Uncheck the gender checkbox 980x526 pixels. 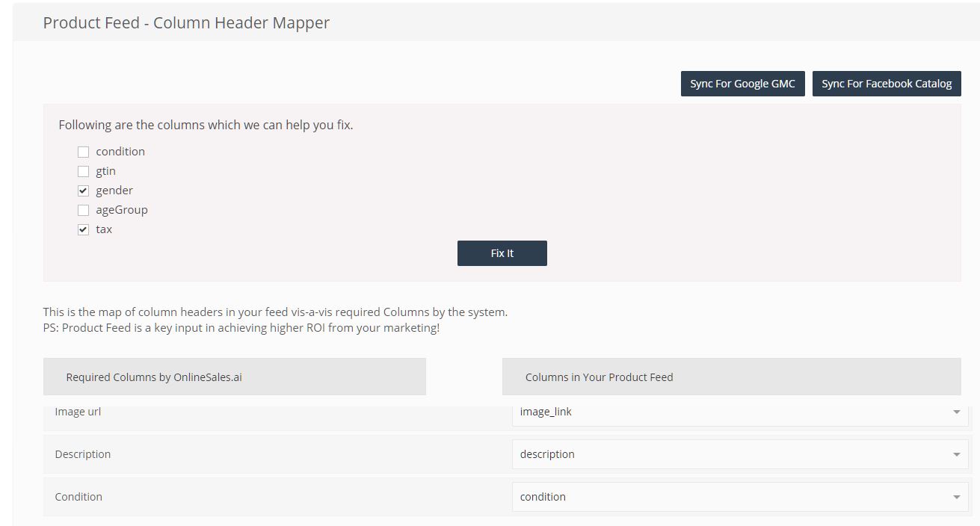coord(83,191)
